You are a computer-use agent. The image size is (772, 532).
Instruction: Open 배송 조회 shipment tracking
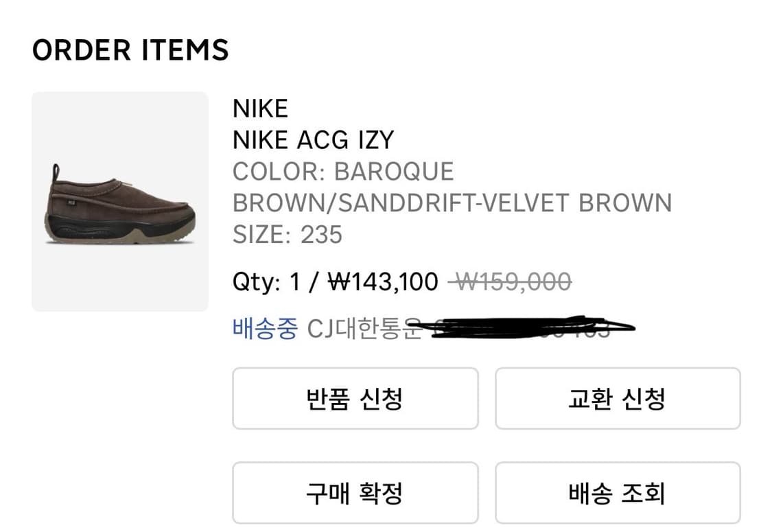coord(617,492)
